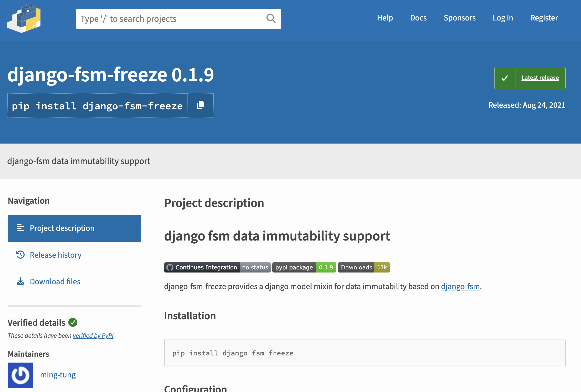Click the Installation code block
This screenshot has height=392, width=581.
click(x=365, y=353)
